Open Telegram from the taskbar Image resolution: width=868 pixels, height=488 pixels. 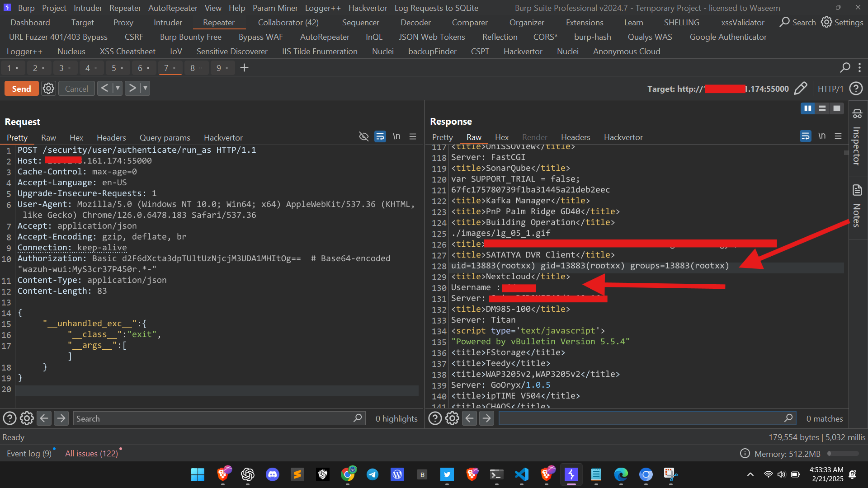[373, 474]
